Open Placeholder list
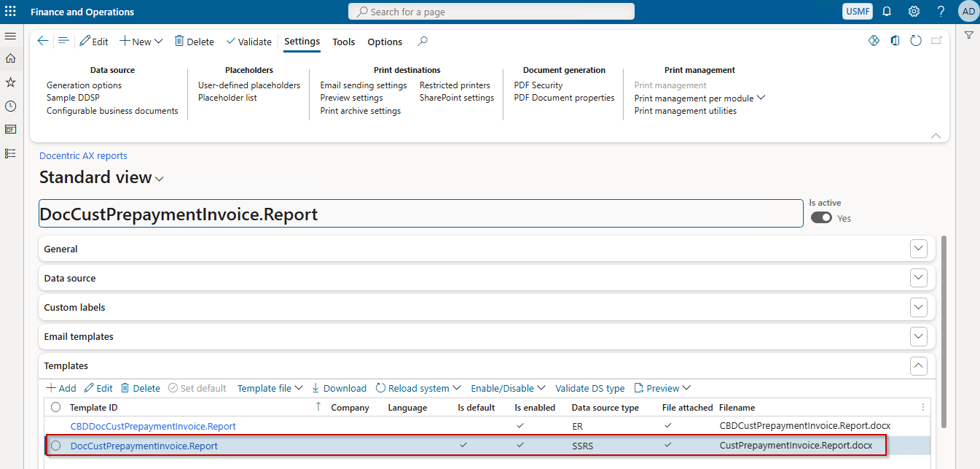 point(227,98)
